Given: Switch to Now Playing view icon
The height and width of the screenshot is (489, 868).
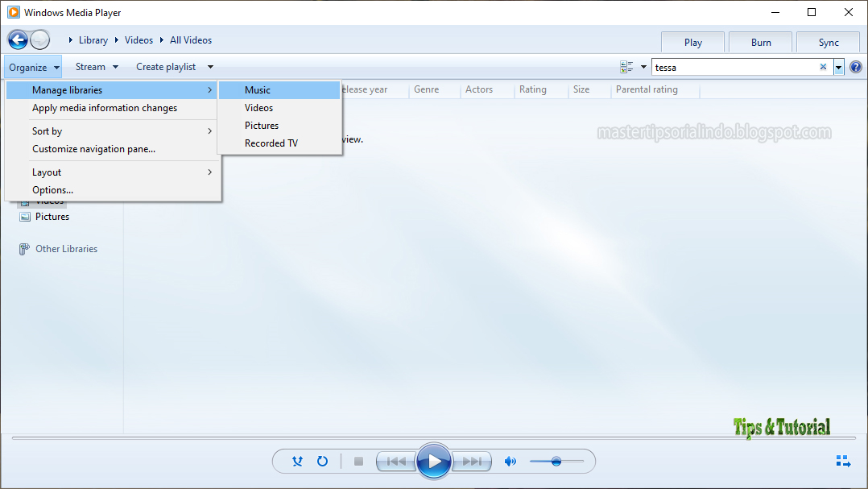Looking at the screenshot, I should (x=843, y=461).
